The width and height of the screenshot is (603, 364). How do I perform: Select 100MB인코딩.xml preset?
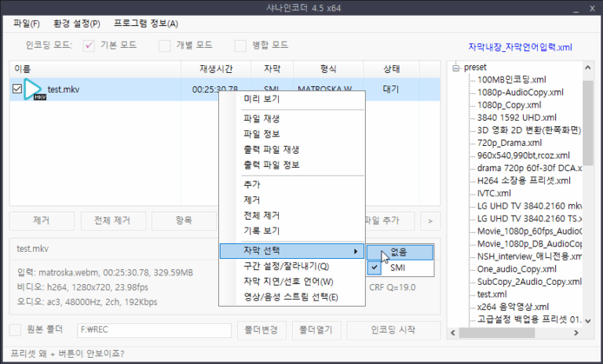(x=511, y=79)
